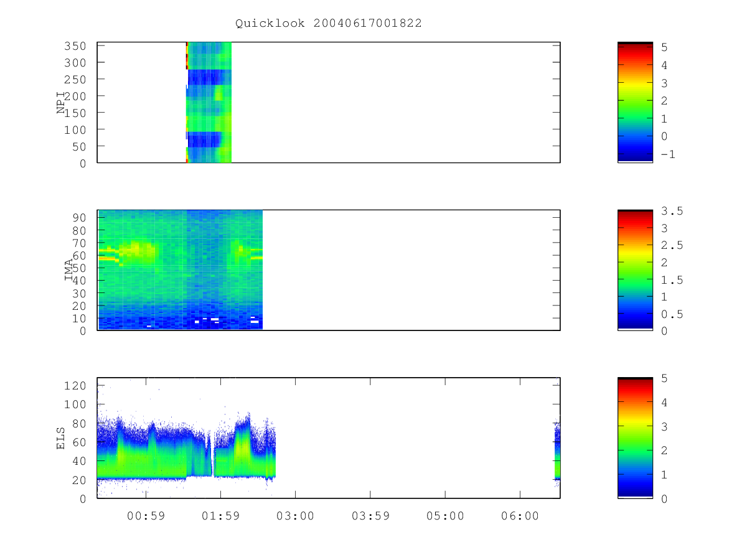
Task: Select the NPI color scale bar
Action: (635, 102)
